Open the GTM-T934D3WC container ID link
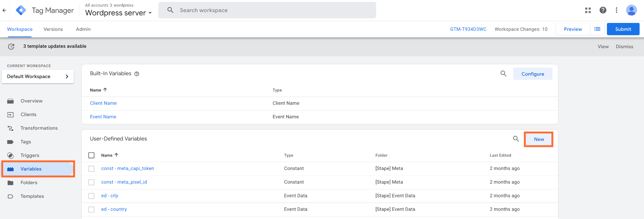Viewport: 644px width, 219px height. tap(468, 29)
